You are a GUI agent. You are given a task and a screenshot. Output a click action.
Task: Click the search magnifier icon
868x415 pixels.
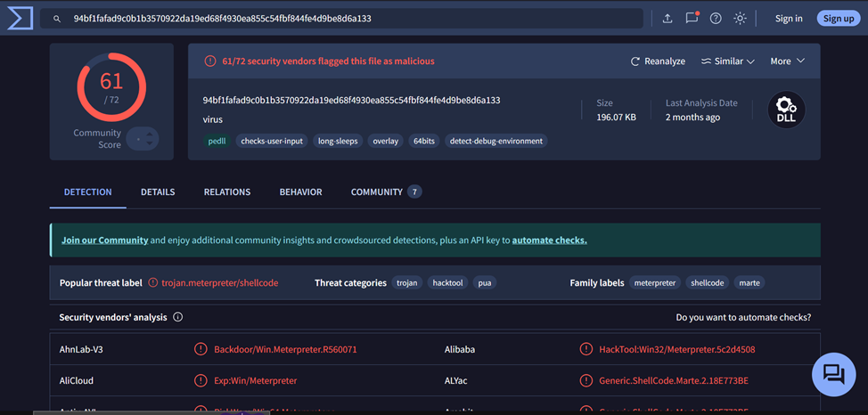click(56, 19)
